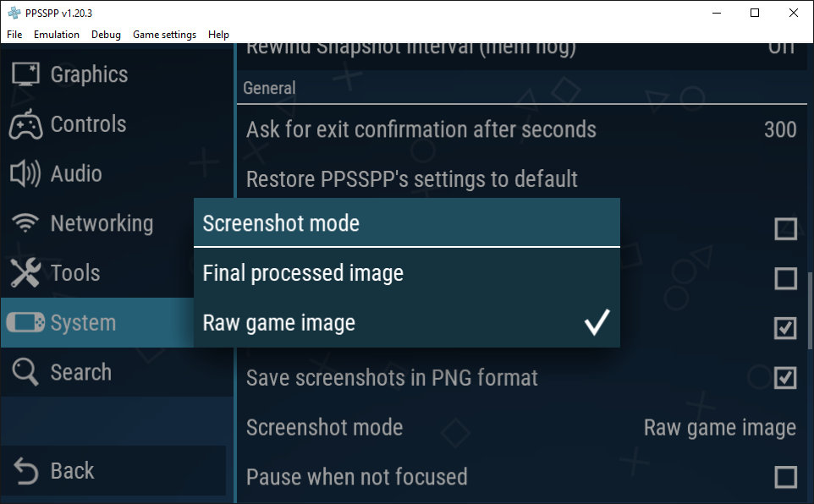Open the Game settings menu
Image resolution: width=814 pixels, height=504 pixels.
pyautogui.click(x=164, y=35)
